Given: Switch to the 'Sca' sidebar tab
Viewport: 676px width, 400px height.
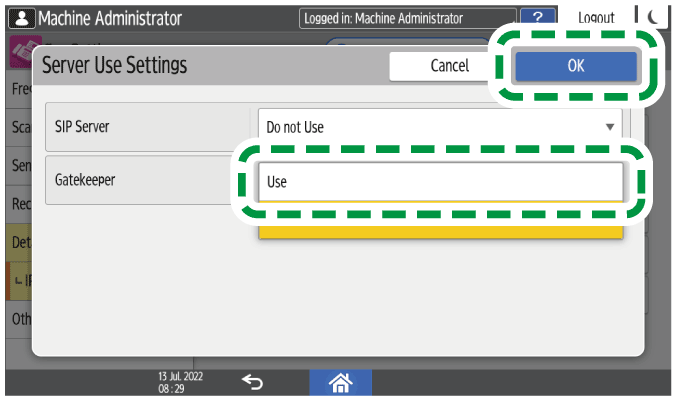Looking at the screenshot, I should tap(19, 128).
